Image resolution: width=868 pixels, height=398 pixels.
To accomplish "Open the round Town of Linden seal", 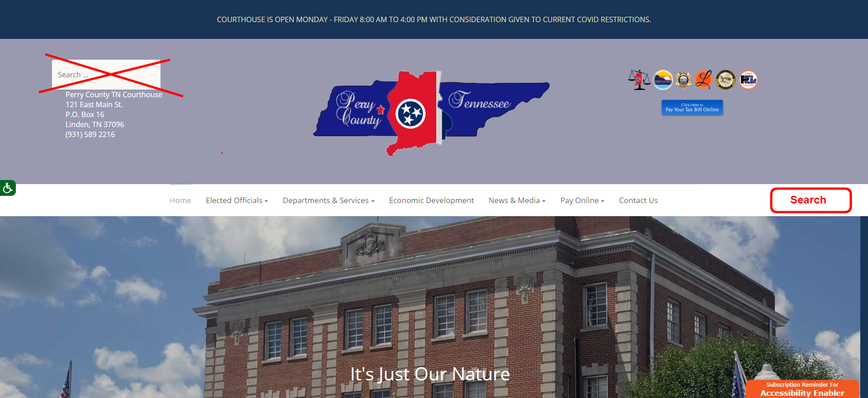I will [726, 80].
